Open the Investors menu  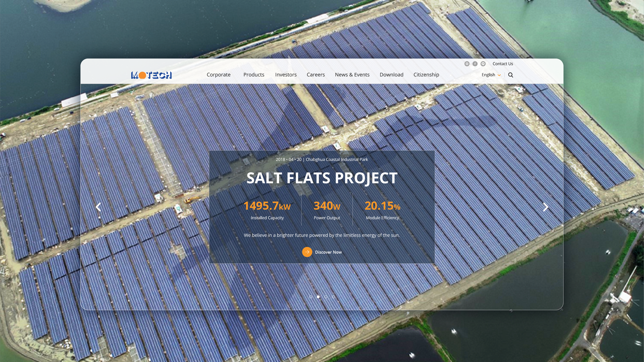pos(286,75)
